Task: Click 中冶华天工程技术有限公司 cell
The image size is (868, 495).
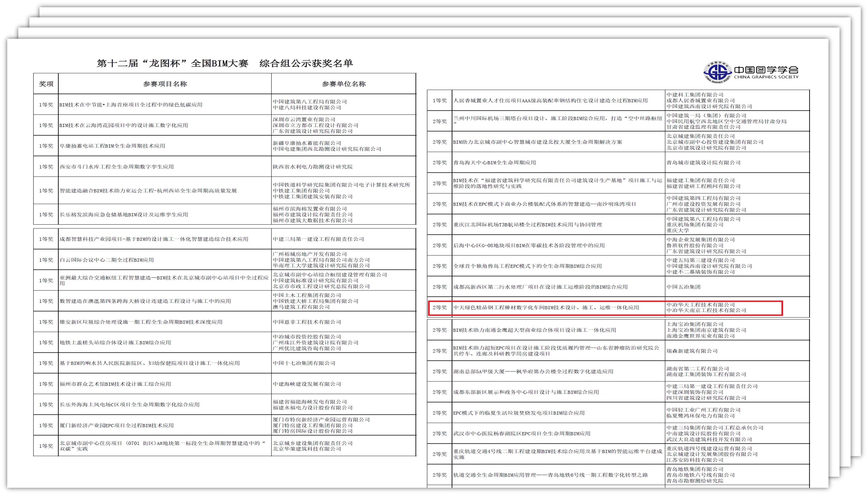Action: click(x=737, y=307)
